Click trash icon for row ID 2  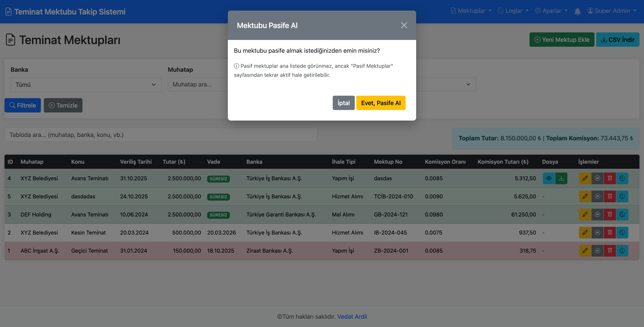tap(610, 232)
